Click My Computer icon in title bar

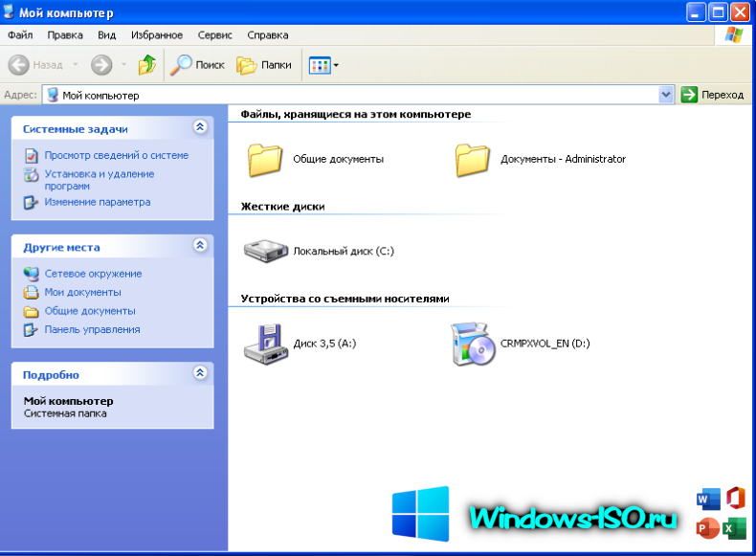[x=9, y=11]
